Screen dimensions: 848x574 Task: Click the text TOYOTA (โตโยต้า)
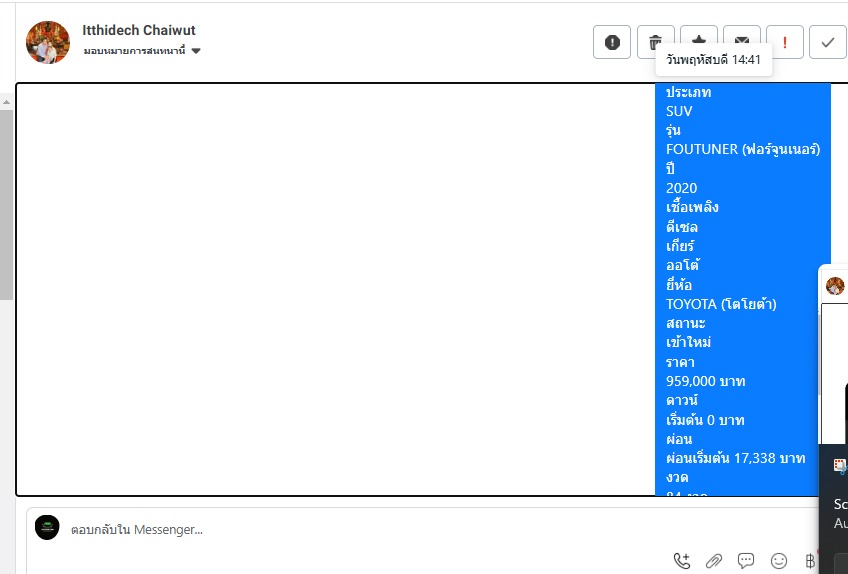point(721,304)
